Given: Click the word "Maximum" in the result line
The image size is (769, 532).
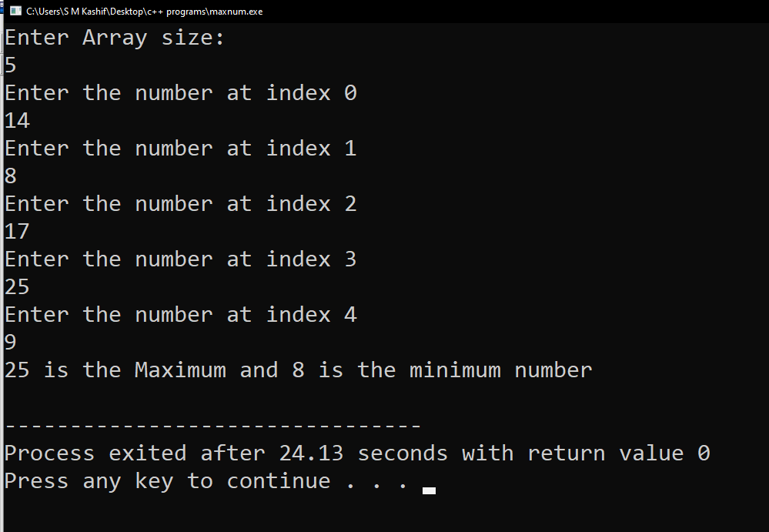Looking at the screenshot, I should pyautogui.click(x=180, y=370).
